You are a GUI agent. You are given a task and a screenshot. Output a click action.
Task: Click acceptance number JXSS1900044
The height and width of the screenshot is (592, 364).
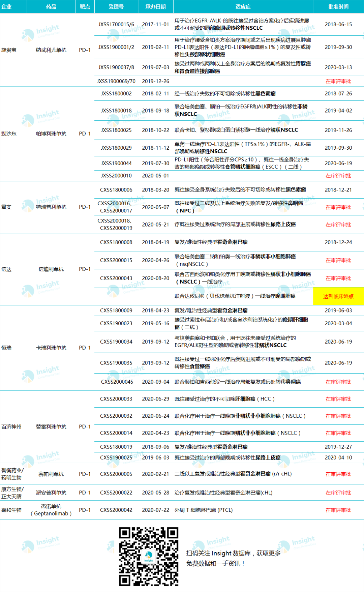pyautogui.click(x=116, y=163)
